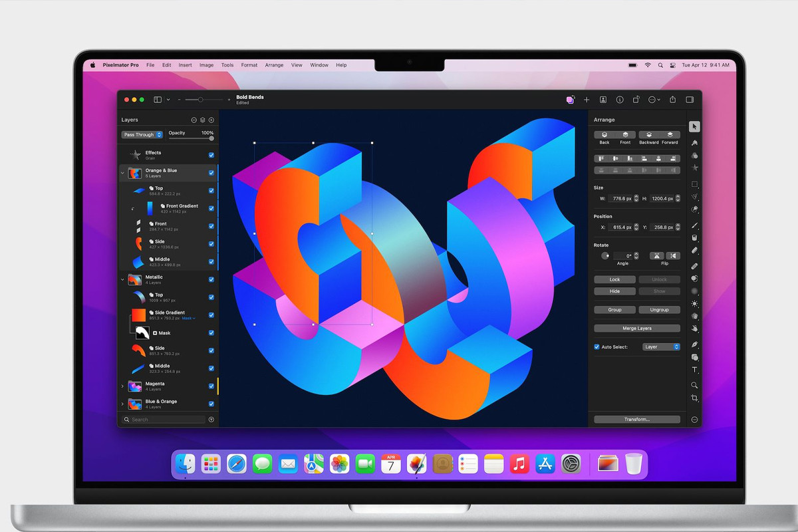
Task: Select the Zoom magnifier tool
Action: (x=694, y=385)
